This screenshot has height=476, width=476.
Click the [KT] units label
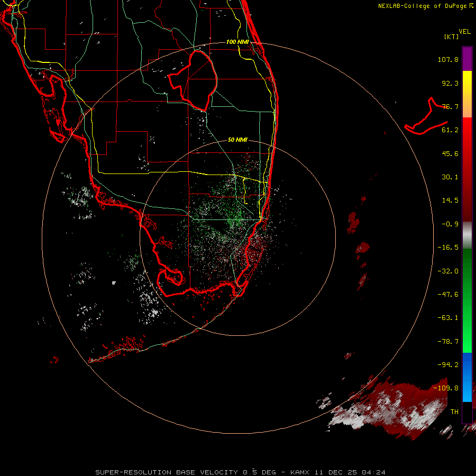point(452,36)
